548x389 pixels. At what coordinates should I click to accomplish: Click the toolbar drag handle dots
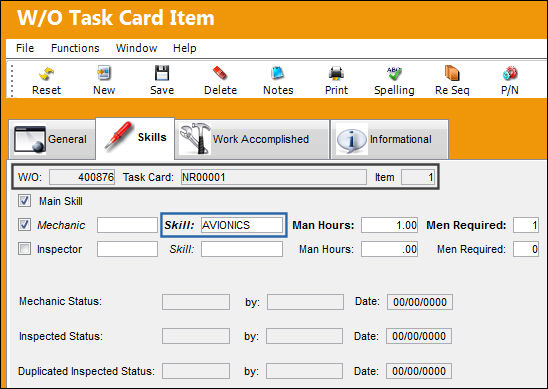click(12, 81)
